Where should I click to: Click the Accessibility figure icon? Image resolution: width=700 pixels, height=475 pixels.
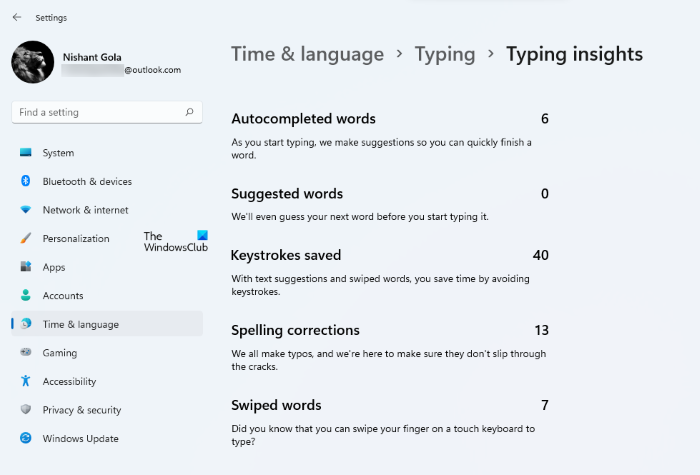click(x=26, y=381)
